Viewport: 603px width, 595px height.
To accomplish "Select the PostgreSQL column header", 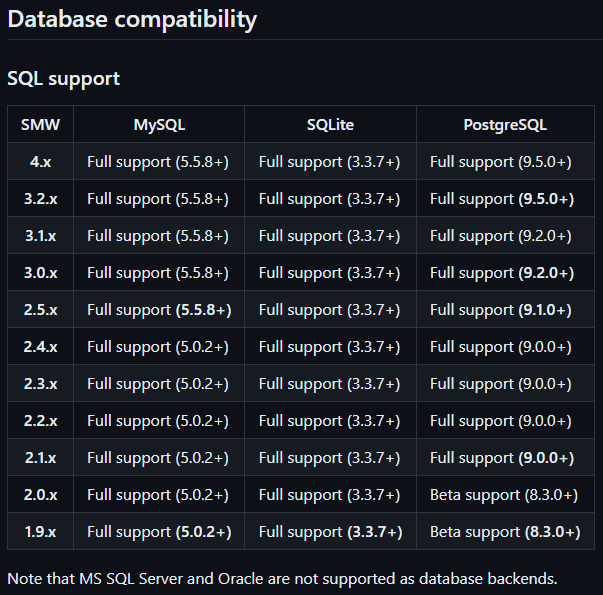I will tap(505, 125).
